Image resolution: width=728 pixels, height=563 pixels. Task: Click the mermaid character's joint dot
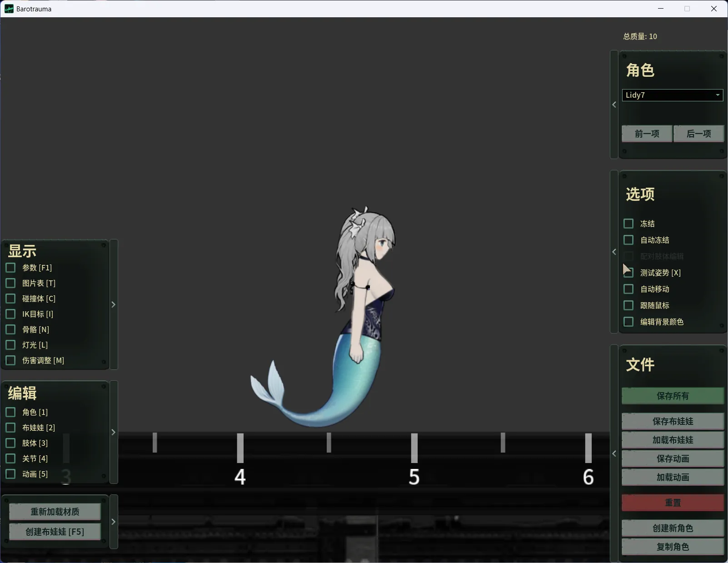point(368,287)
